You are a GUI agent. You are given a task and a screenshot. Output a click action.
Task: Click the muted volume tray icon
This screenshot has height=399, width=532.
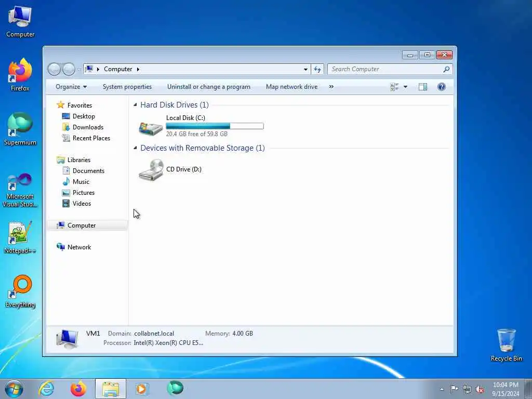pos(480,389)
